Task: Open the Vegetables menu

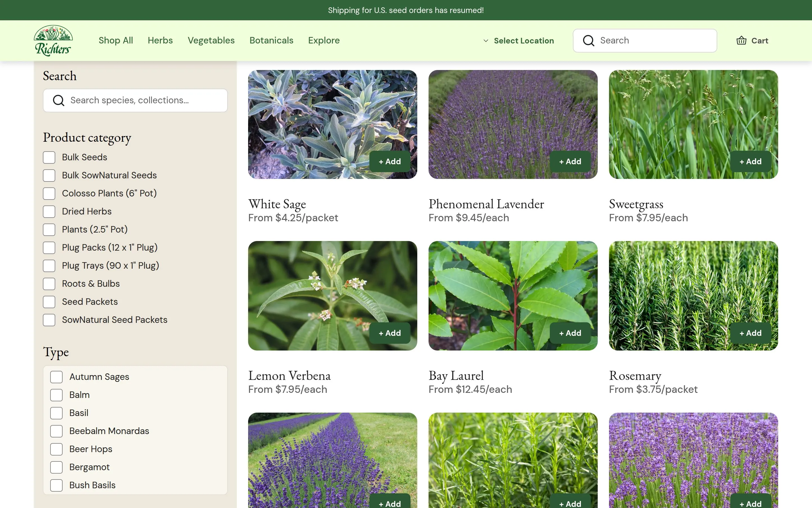Action: [211, 40]
